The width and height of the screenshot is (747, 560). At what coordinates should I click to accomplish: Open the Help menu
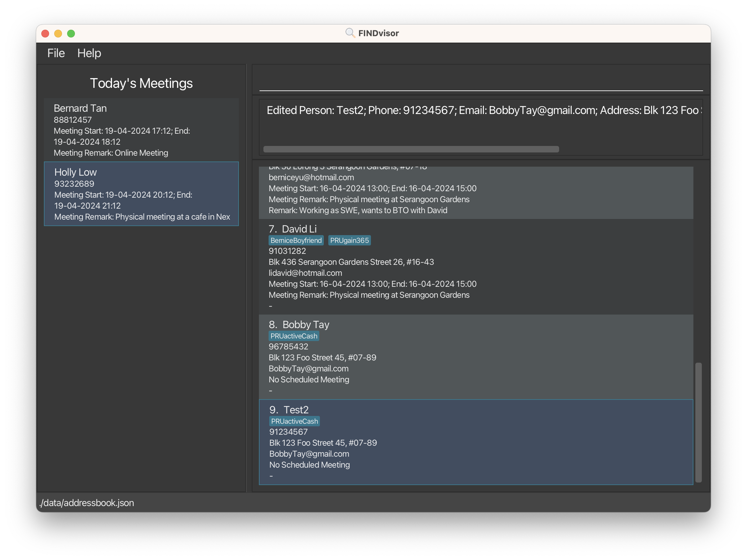coord(89,53)
